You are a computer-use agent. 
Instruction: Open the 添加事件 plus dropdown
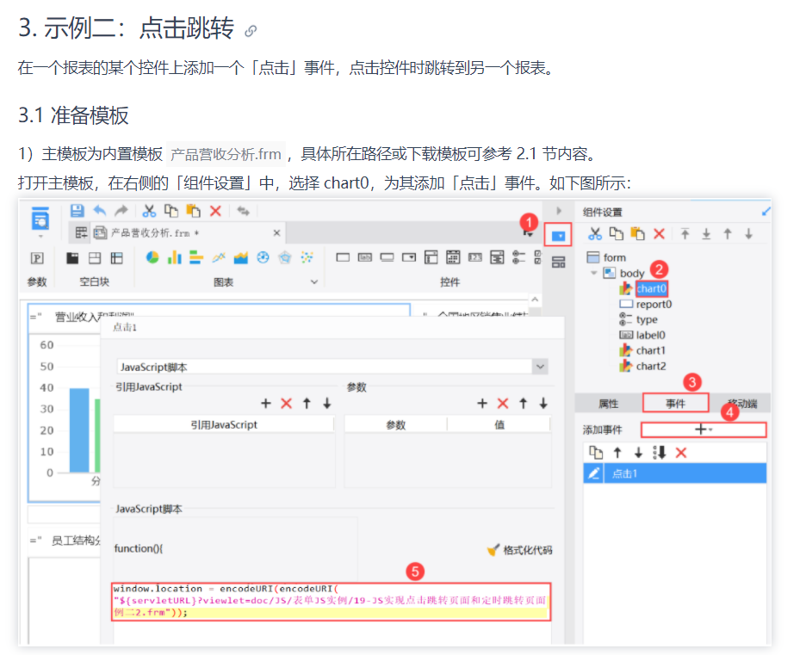point(704,429)
